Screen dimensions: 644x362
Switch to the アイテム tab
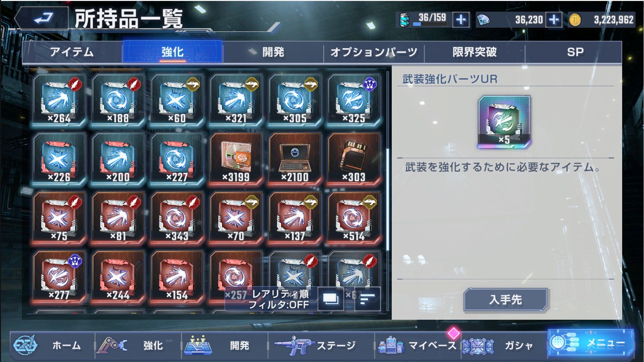coord(72,52)
